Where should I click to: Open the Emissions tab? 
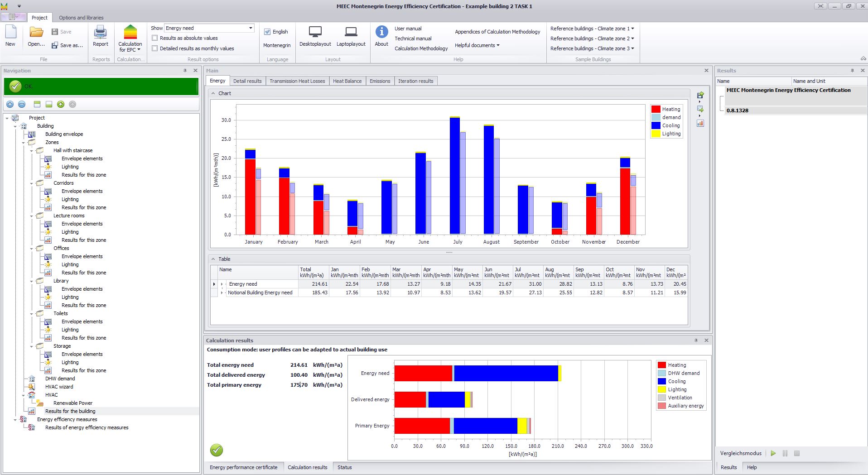pyautogui.click(x=380, y=81)
